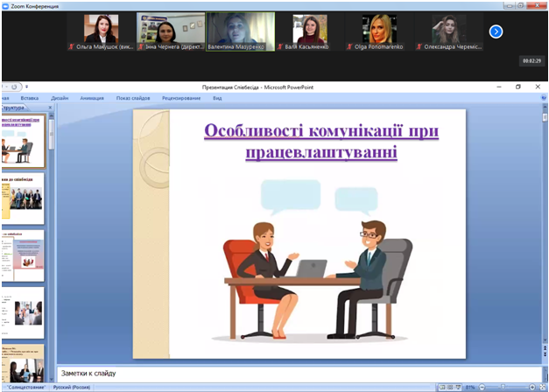Click muted microphone icon next to Інна Чернега
549x392 pixels.
[141, 46]
